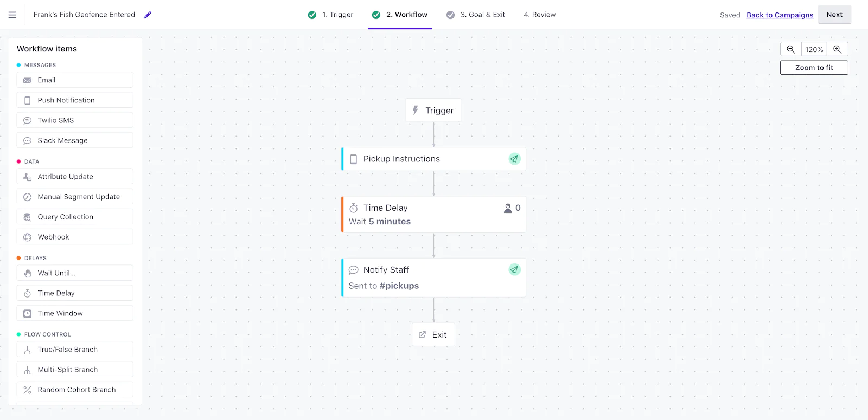This screenshot has width=868, height=420.
Task: Select the Email message workflow item
Action: point(74,80)
